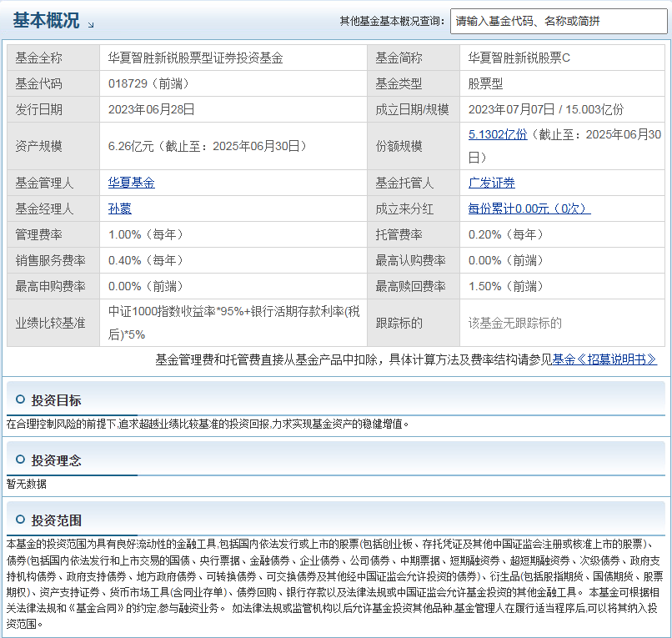Click the sales service fee 0.40%（每年）
Screen dimensions: 672x638
[x=146, y=260]
